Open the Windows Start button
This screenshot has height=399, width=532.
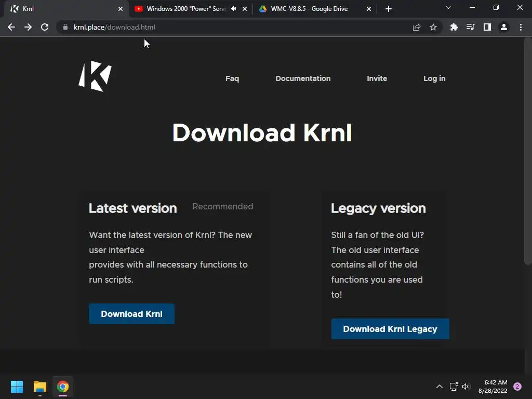pyautogui.click(x=17, y=387)
